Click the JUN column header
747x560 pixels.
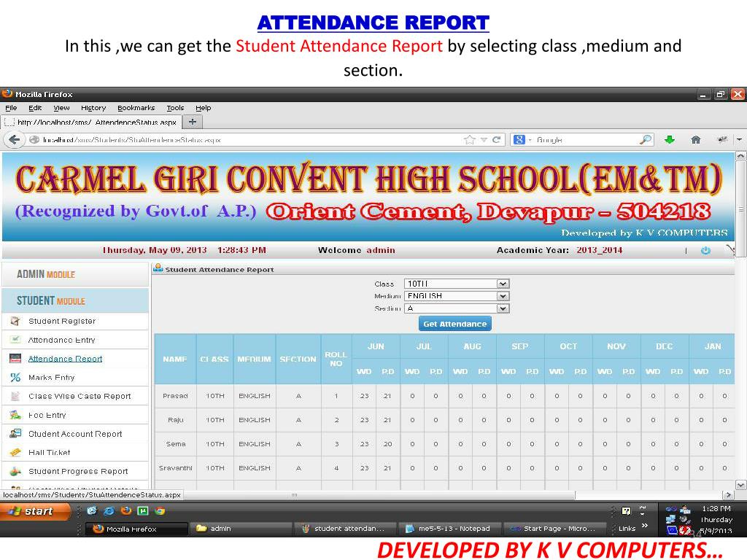[x=376, y=346]
